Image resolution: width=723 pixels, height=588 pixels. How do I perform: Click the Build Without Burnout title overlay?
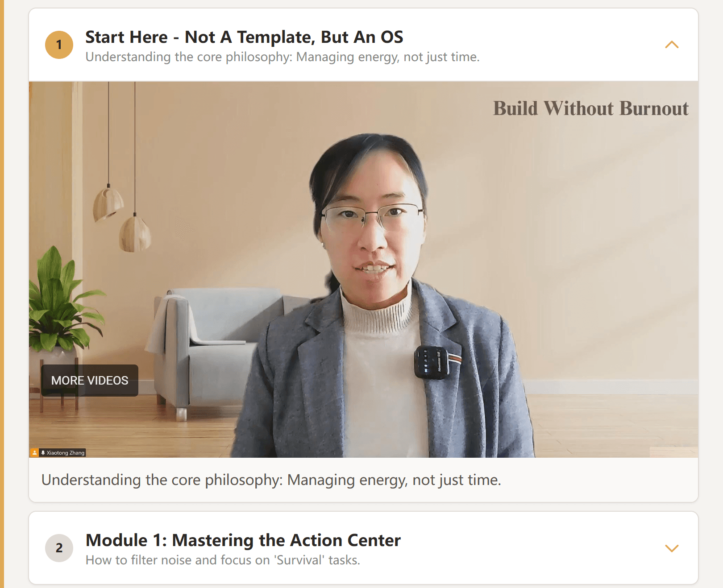(590, 108)
